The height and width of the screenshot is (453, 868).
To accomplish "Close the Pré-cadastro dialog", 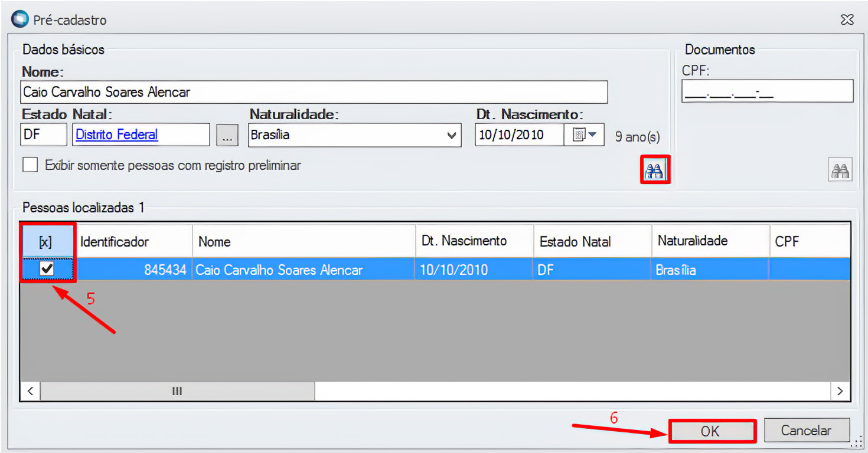I will click(x=847, y=20).
